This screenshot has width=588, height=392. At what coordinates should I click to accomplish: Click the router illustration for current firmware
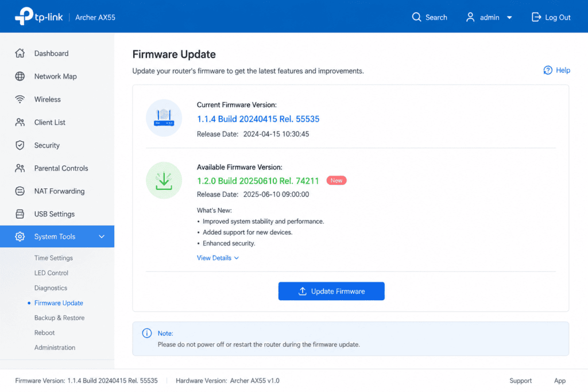pyautogui.click(x=164, y=118)
